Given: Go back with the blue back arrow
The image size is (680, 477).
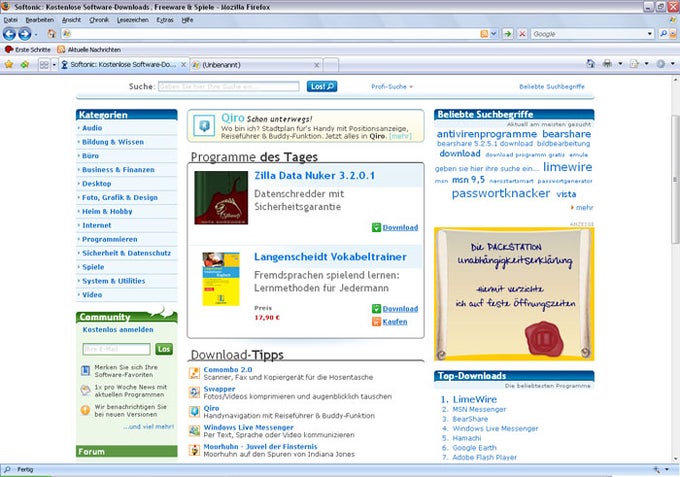Looking at the screenshot, I should (10, 34).
